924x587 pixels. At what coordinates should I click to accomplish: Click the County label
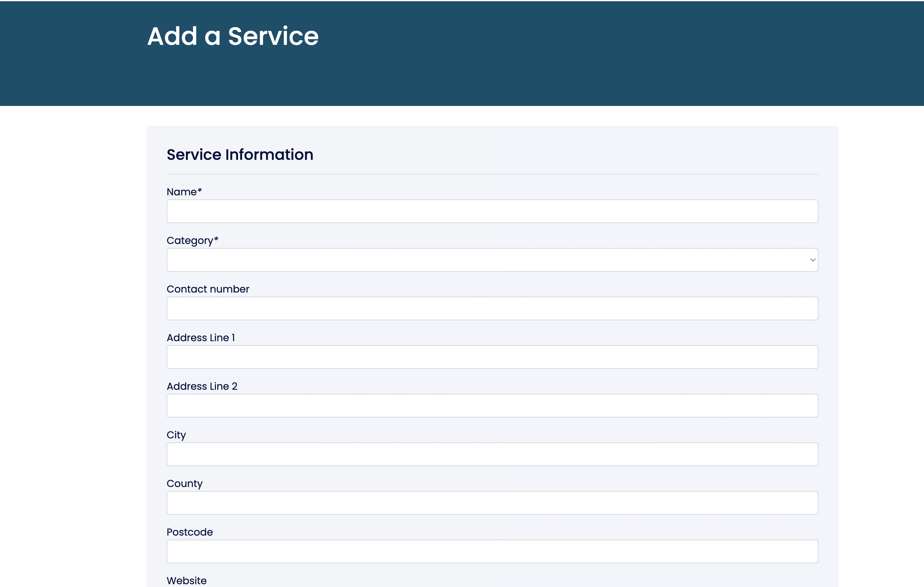(184, 484)
